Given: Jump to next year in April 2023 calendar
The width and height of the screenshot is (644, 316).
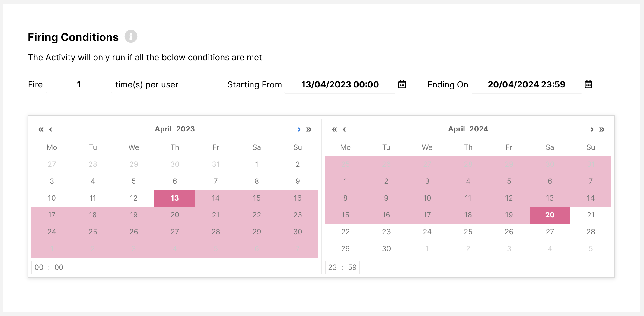Looking at the screenshot, I should pos(309,129).
